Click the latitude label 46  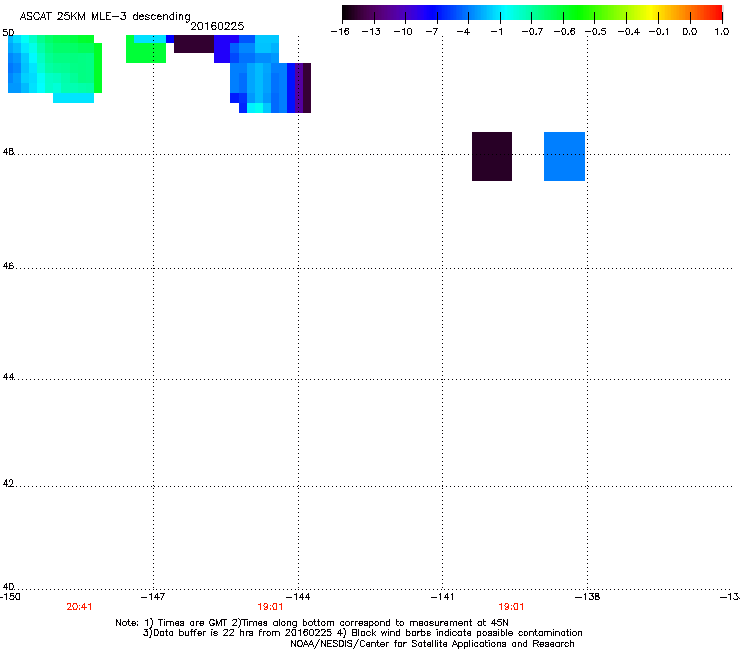(x=8, y=266)
